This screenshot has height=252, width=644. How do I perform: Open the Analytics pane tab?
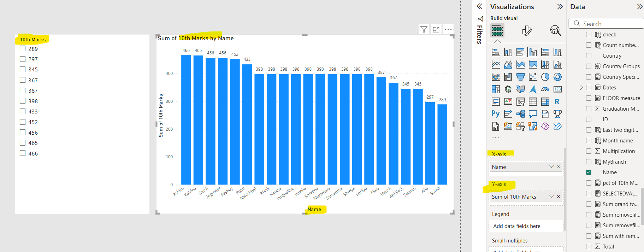coord(555,31)
